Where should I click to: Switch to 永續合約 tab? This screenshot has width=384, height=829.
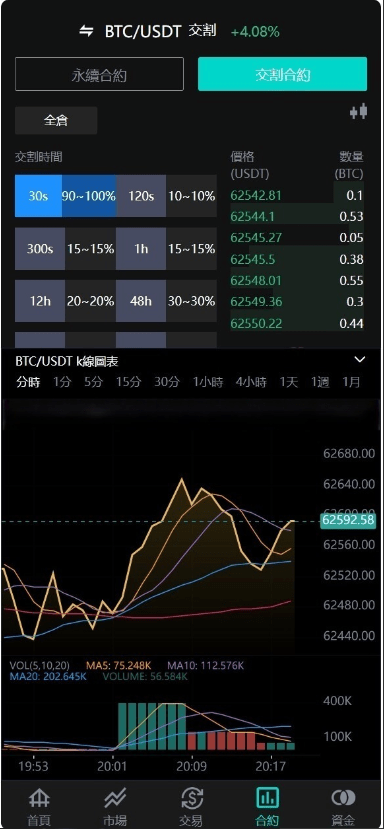pyautogui.click(x=99, y=75)
